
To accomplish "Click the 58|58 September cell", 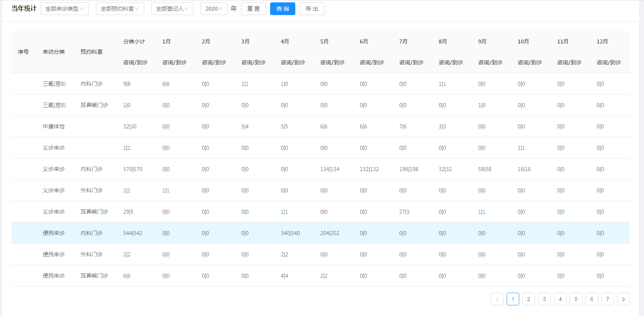I will tap(485, 169).
